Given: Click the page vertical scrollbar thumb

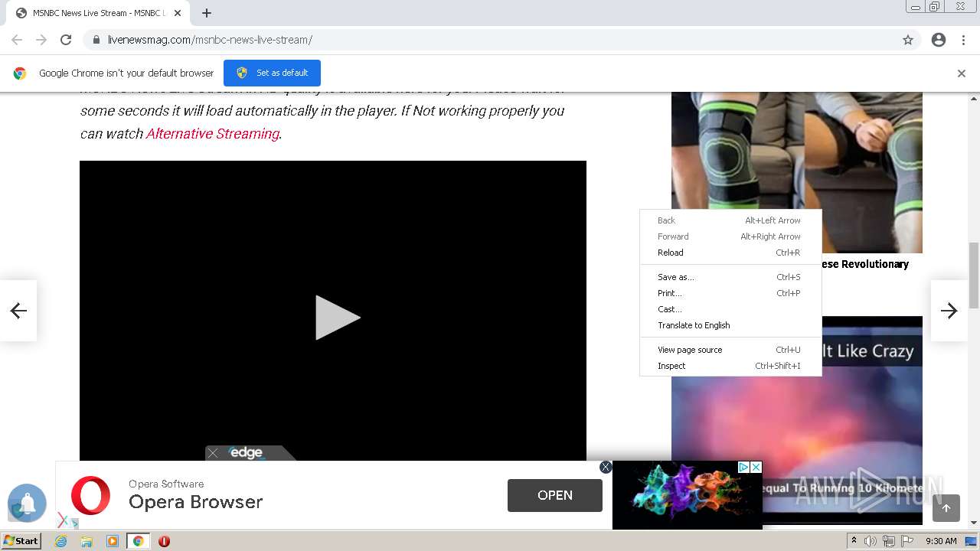Looking at the screenshot, I should tap(974, 275).
